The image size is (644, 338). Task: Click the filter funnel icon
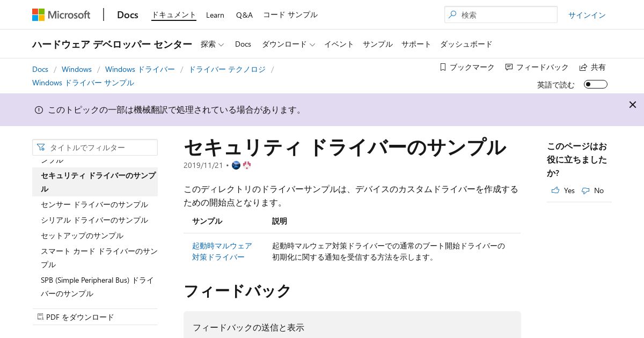point(41,148)
